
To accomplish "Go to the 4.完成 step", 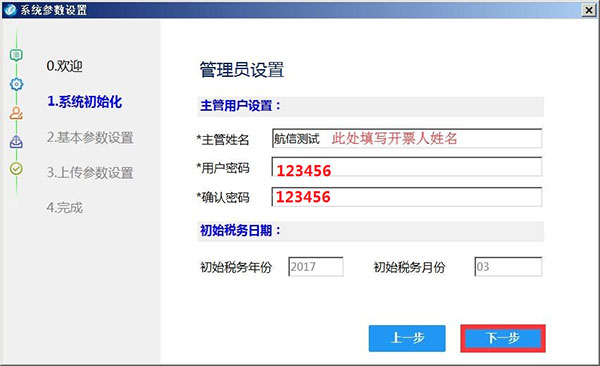I will click(64, 208).
